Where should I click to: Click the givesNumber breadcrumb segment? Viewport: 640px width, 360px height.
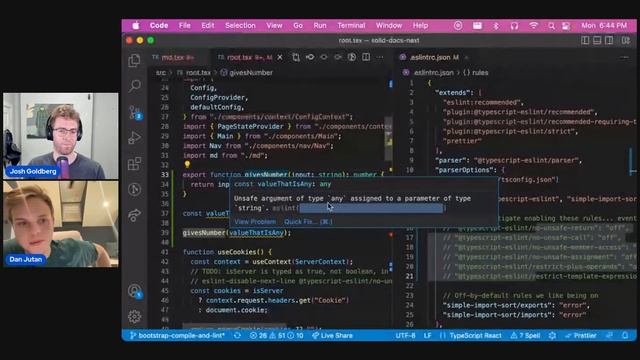pyautogui.click(x=247, y=73)
